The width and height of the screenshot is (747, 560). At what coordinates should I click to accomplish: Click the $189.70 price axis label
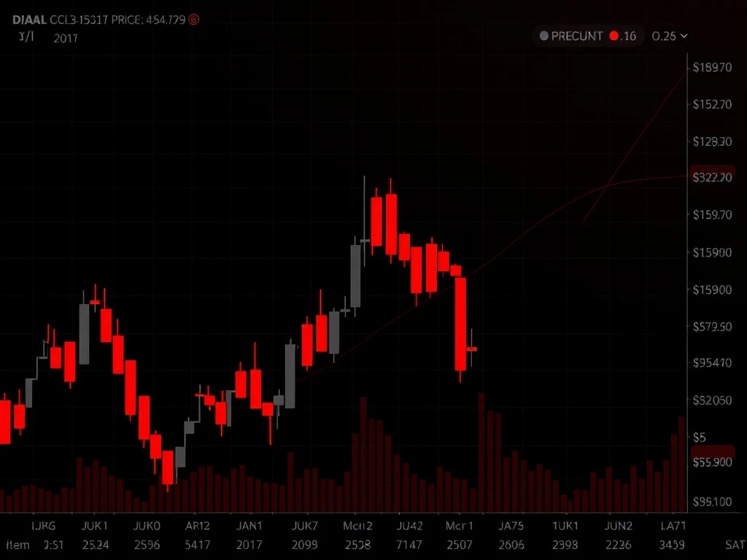click(x=712, y=68)
